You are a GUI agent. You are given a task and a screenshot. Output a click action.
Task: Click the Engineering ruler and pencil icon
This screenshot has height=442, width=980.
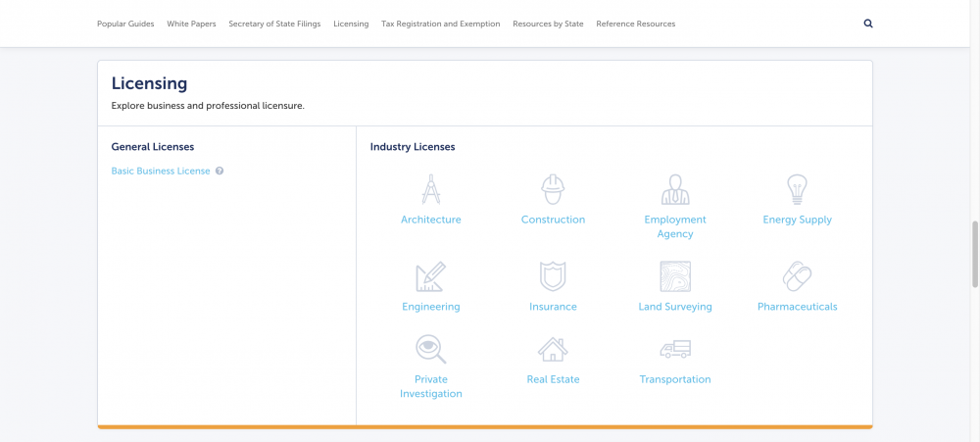pos(430,276)
